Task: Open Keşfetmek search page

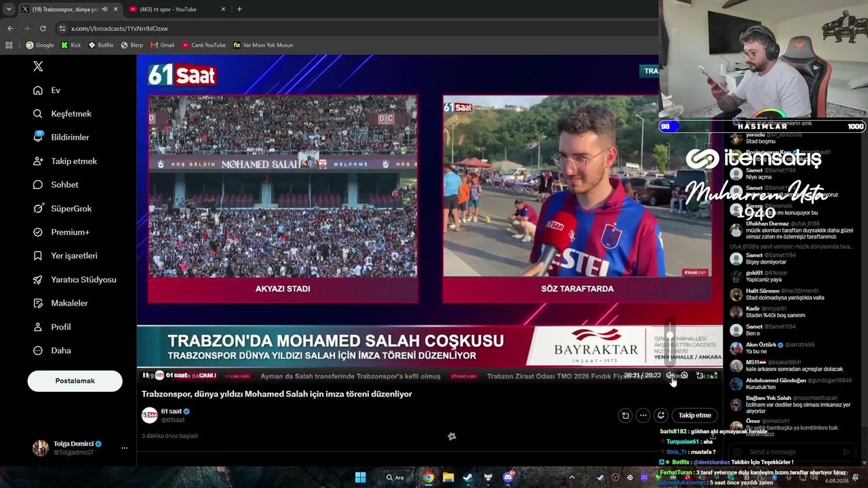Action: coord(62,114)
